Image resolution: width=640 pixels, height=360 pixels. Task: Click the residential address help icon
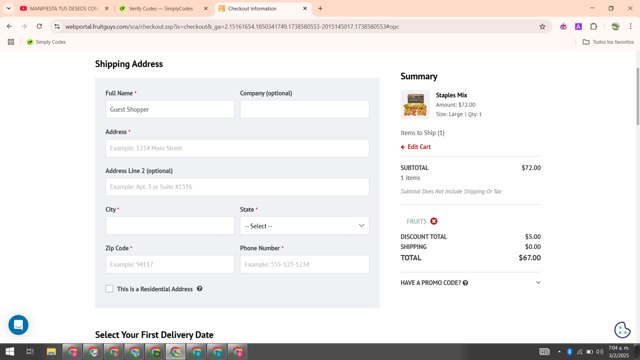point(200,289)
